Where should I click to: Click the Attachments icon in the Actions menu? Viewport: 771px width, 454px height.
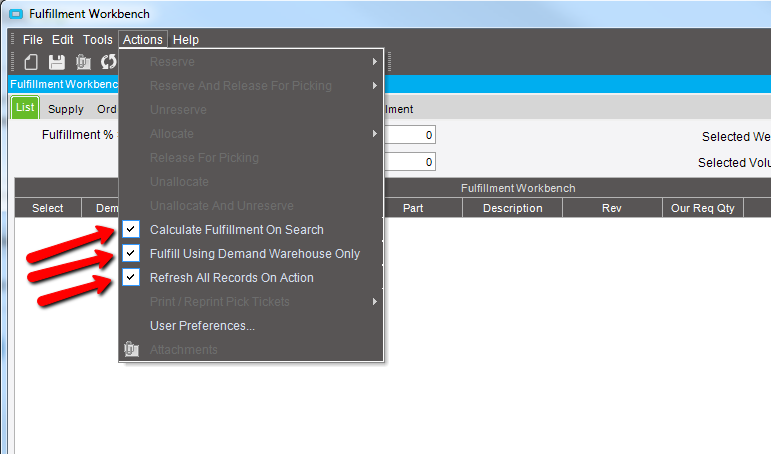tap(131, 350)
